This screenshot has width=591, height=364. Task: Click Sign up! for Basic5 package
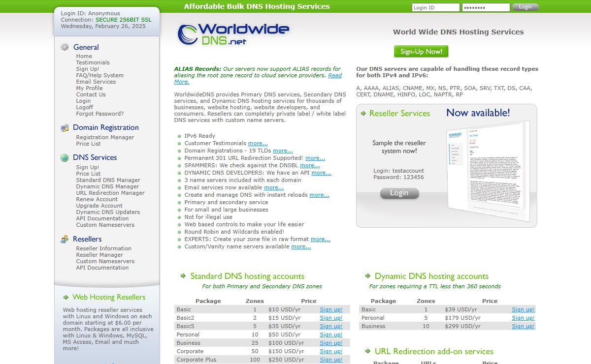pyautogui.click(x=331, y=326)
